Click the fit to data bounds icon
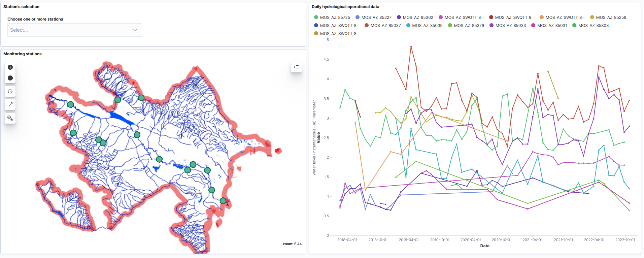Viewport: 644px width, 258px height. [x=10, y=91]
